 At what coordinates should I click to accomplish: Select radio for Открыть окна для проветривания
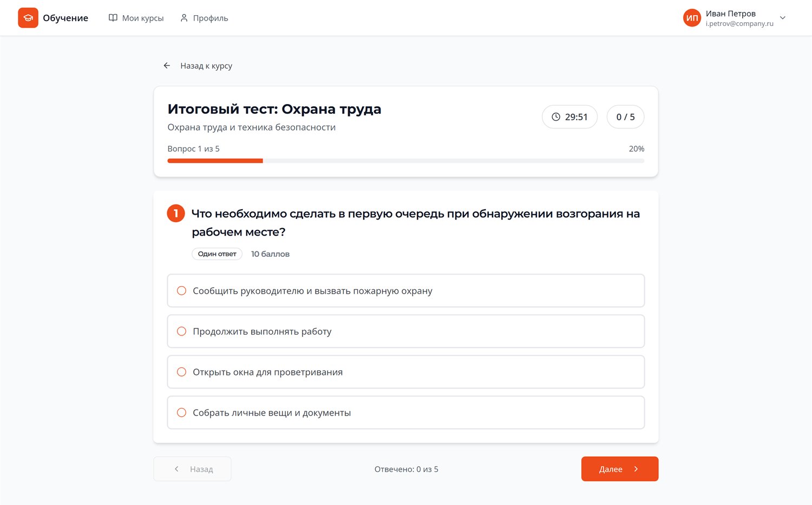pyautogui.click(x=182, y=372)
